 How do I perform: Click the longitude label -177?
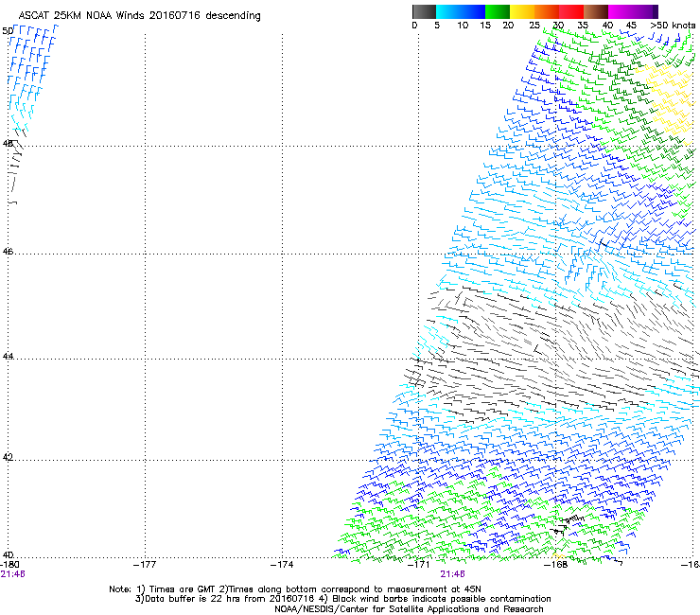pos(145,565)
